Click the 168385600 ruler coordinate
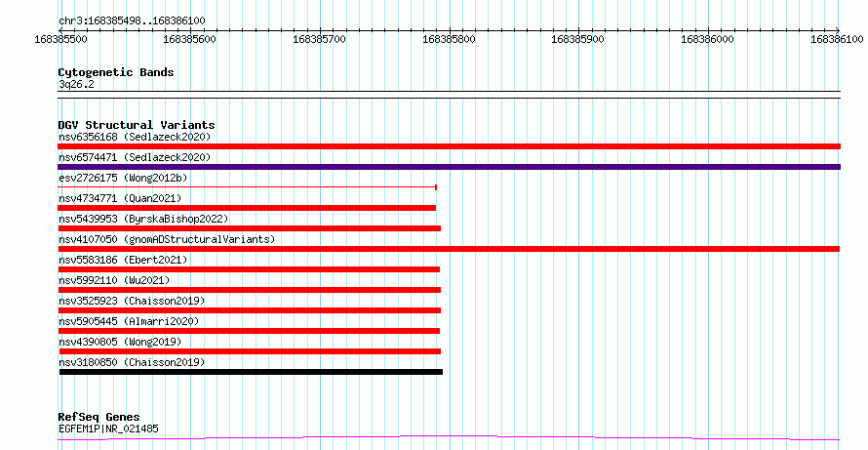Screen dimensions: 868x450 pyautogui.click(x=190, y=39)
